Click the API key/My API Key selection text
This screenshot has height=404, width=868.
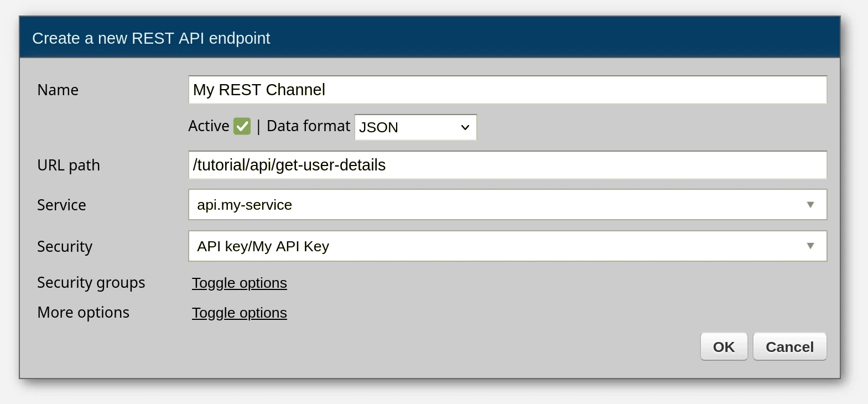click(263, 246)
